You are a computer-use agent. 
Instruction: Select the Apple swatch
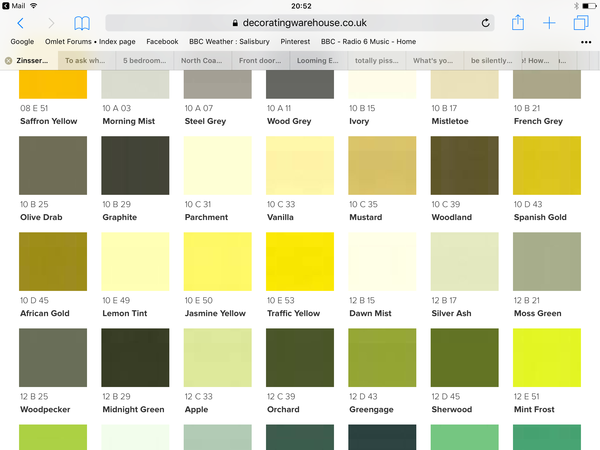(218, 357)
